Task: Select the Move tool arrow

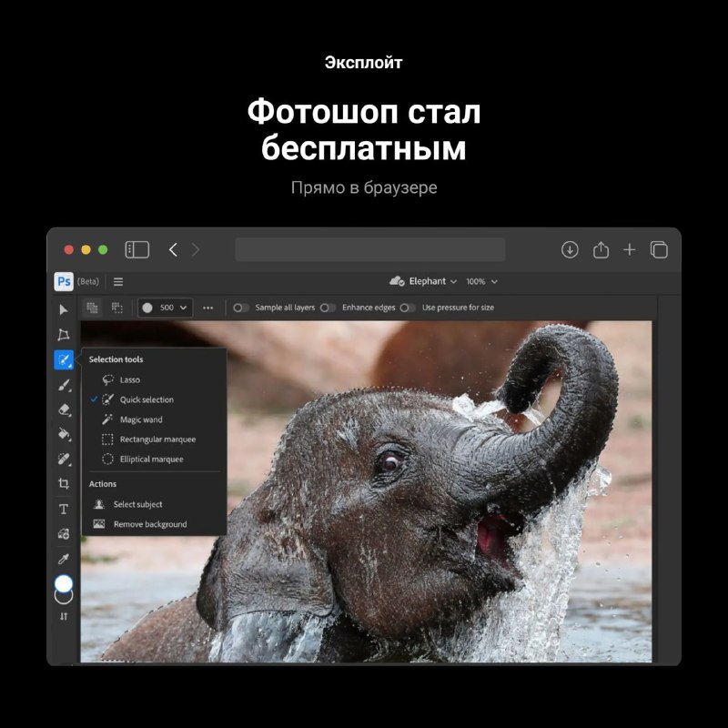Action: coord(64,309)
